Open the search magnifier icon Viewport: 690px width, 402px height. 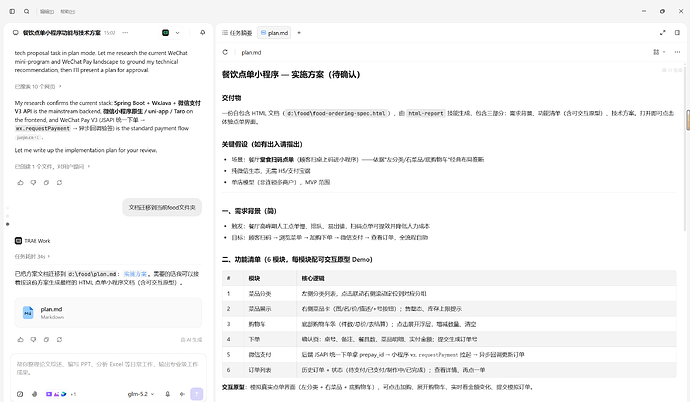pos(26,11)
